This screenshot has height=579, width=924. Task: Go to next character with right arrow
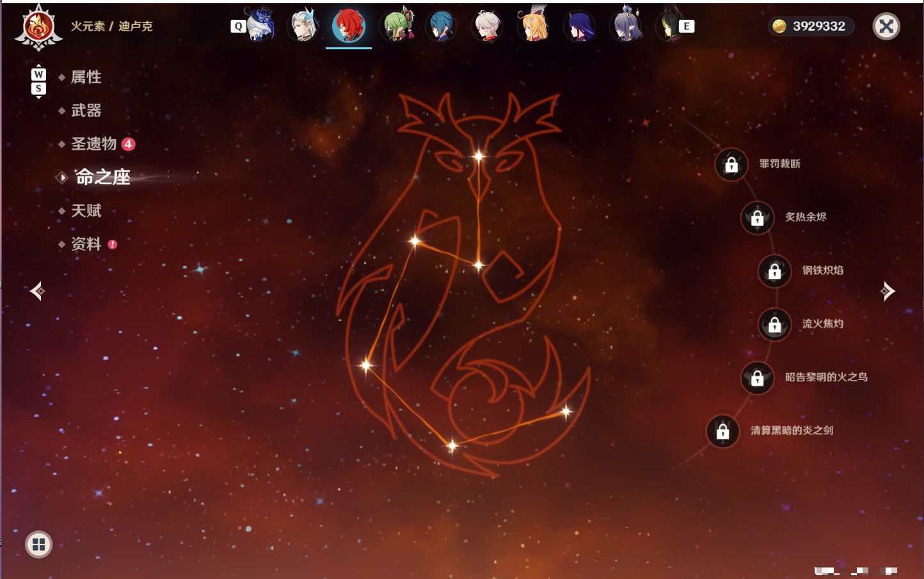tap(888, 291)
